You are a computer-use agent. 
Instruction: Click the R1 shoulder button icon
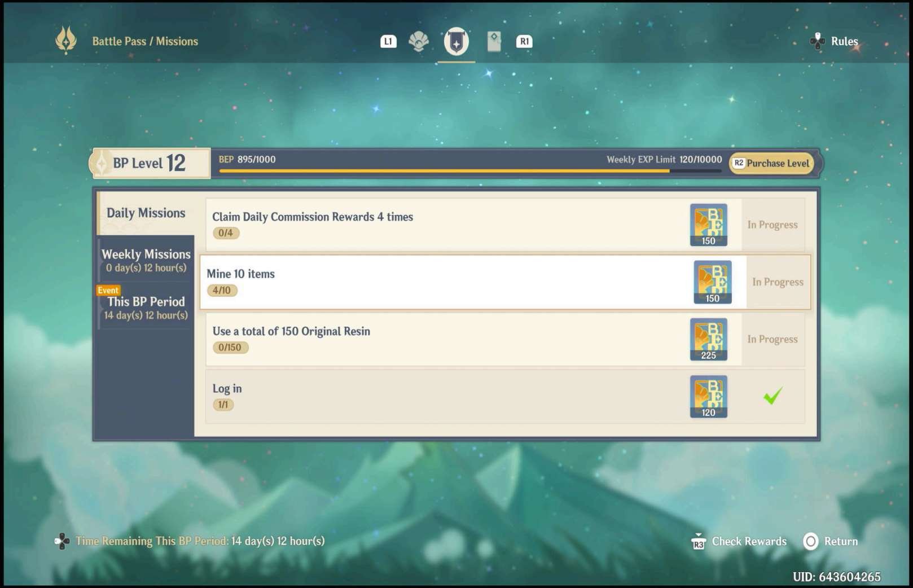524,41
